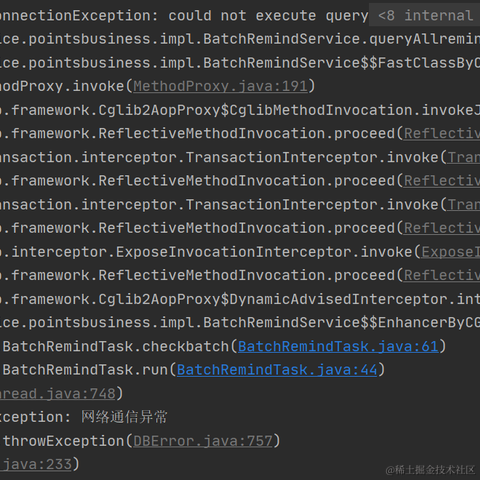Click the 稀土掘金技术社区 watermark

point(430,470)
